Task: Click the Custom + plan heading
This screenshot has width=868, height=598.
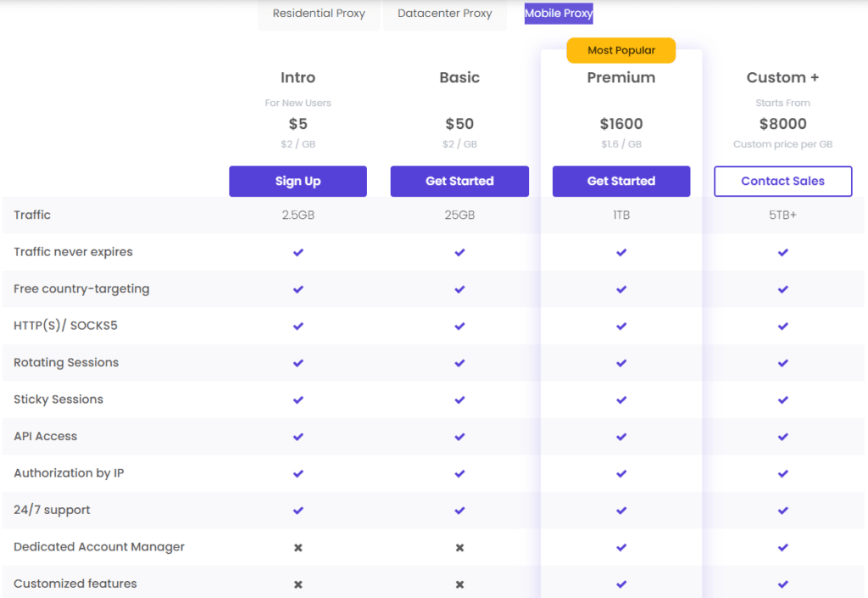Action: click(782, 77)
